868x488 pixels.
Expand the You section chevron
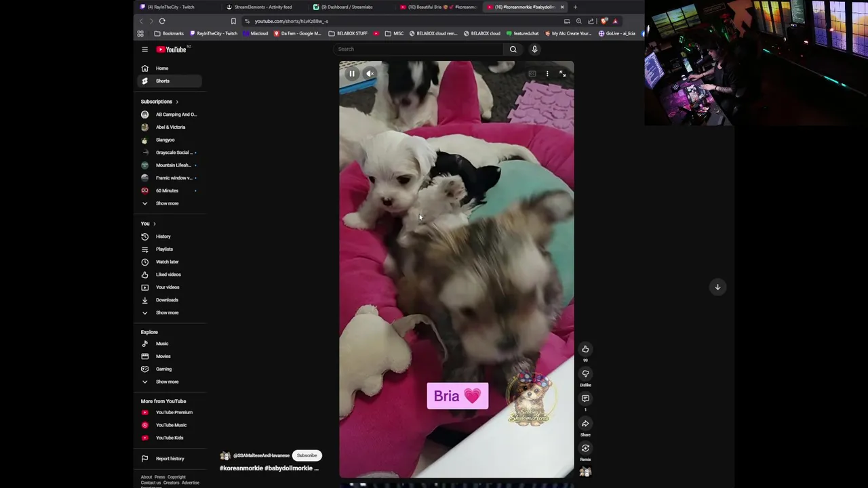pyautogui.click(x=155, y=224)
